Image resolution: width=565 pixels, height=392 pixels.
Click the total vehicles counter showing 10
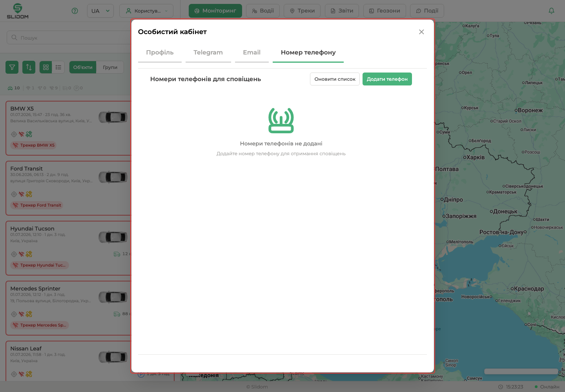pyautogui.click(x=14, y=88)
